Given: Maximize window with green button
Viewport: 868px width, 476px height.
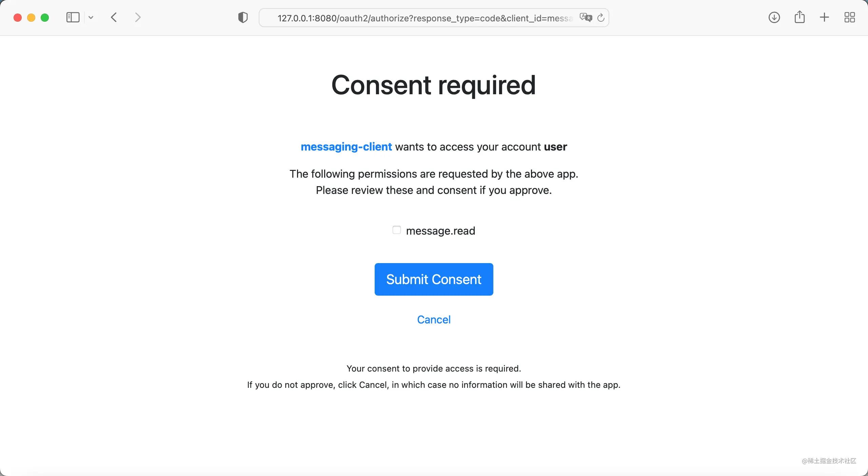Looking at the screenshot, I should tap(45, 18).
